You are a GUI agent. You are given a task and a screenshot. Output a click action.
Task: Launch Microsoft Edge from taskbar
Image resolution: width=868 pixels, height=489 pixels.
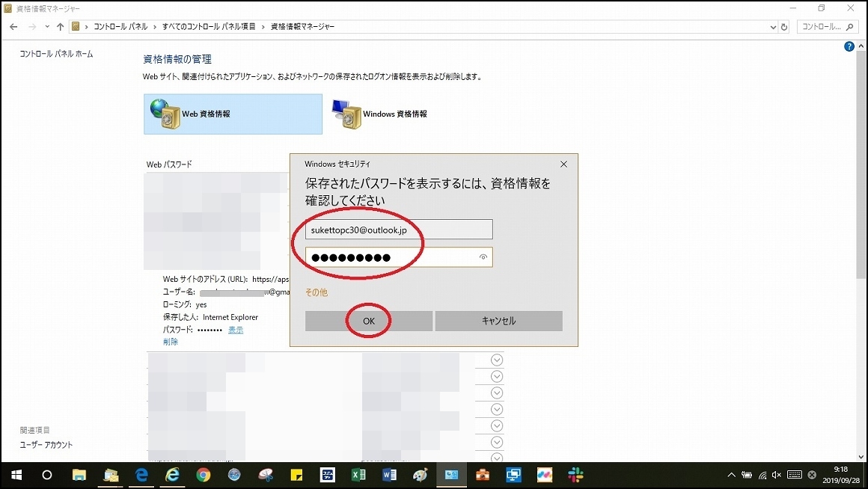point(141,476)
